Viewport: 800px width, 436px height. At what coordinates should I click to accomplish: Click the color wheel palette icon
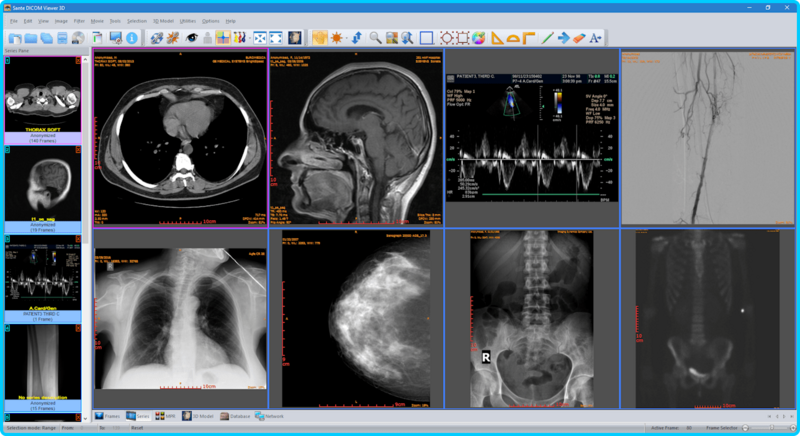(478, 38)
